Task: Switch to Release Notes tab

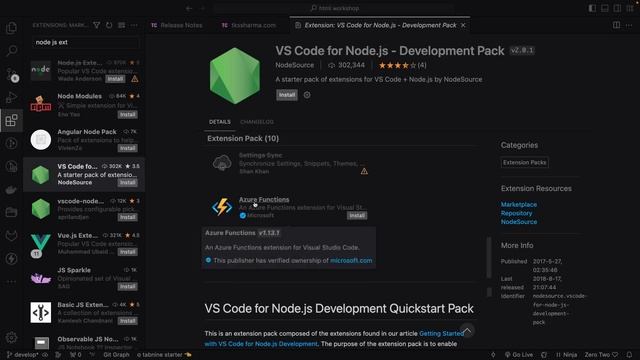Action: (x=176, y=25)
